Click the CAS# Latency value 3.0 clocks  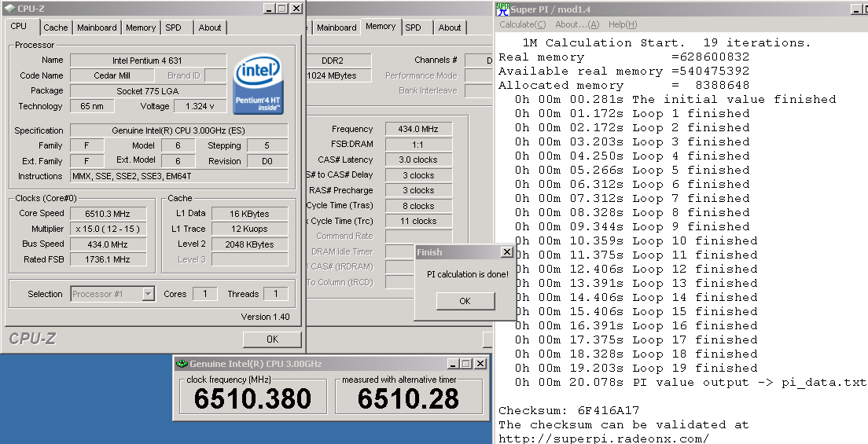point(418,160)
